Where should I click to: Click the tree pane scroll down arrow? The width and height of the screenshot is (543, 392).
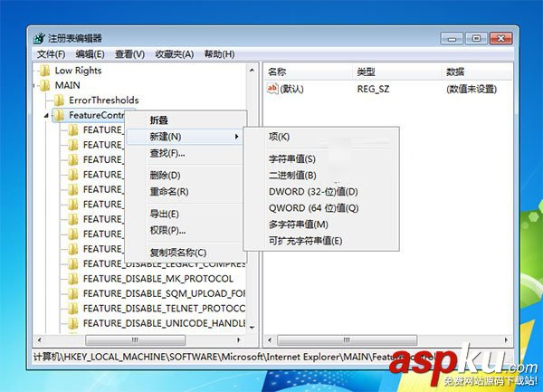pyautogui.click(x=252, y=327)
